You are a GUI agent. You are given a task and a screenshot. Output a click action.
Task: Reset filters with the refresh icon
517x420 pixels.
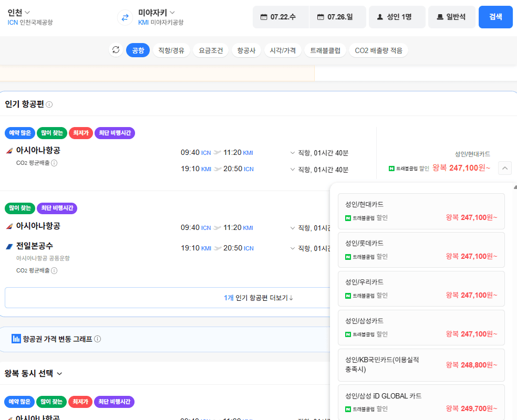pyautogui.click(x=116, y=50)
